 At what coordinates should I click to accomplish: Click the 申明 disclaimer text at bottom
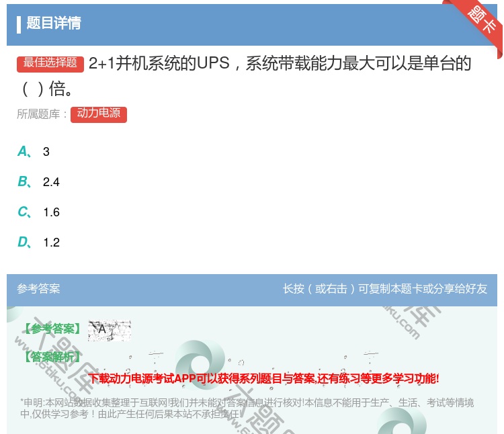click(x=247, y=408)
